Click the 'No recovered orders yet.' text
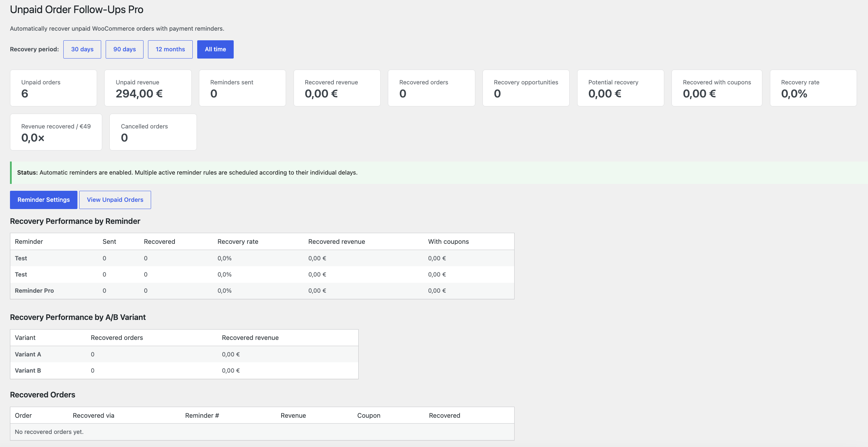The width and height of the screenshot is (868, 447). coord(49,432)
